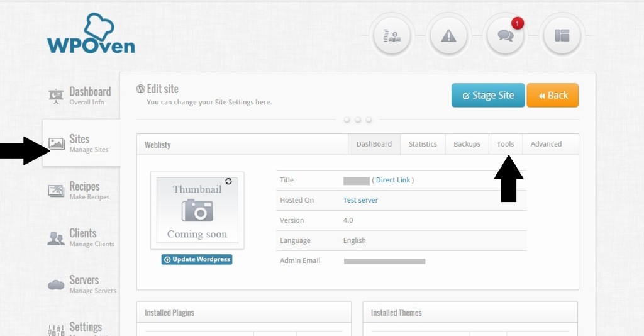Open the Direct Link
The height and width of the screenshot is (336, 644).
point(393,180)
